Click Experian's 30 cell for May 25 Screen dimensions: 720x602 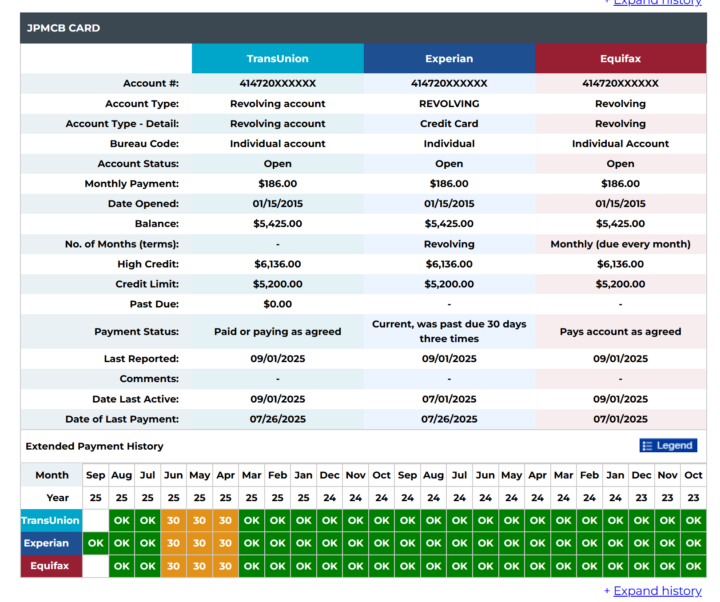click(x=199, y=543)
